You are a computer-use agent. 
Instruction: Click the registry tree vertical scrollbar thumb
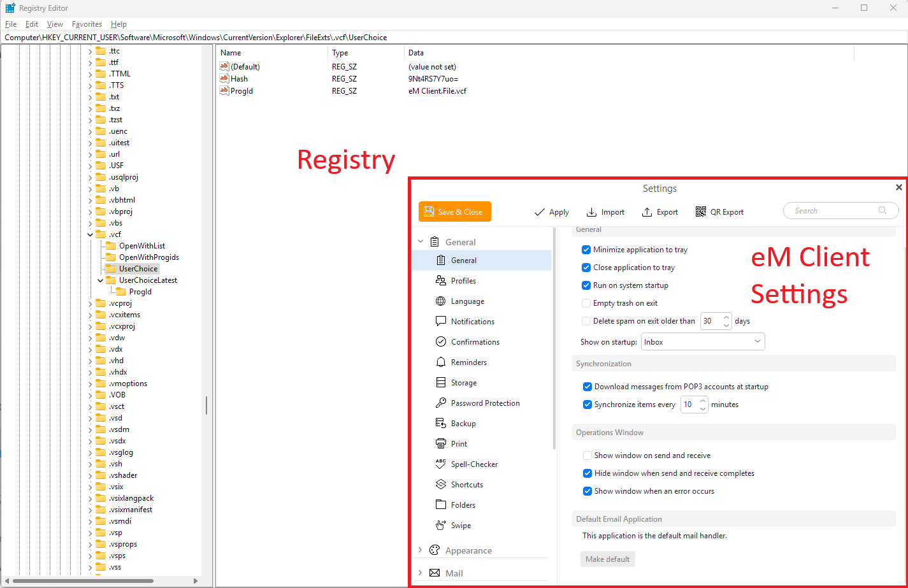[206, 405]
